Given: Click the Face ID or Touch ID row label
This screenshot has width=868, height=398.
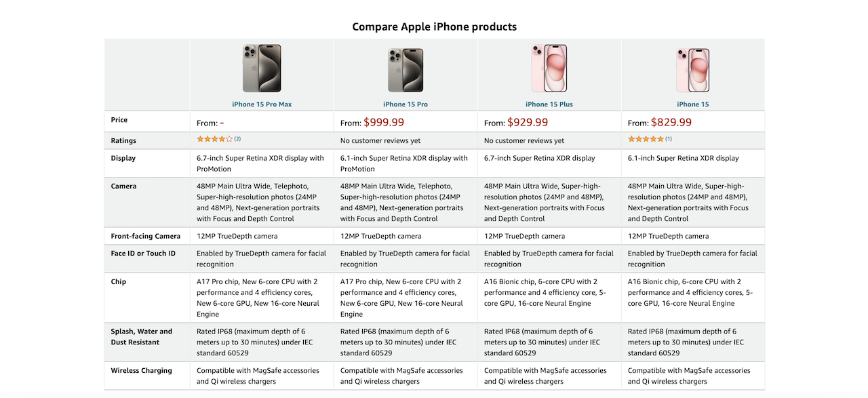Looking at the screenshot, I should [143, 254].
